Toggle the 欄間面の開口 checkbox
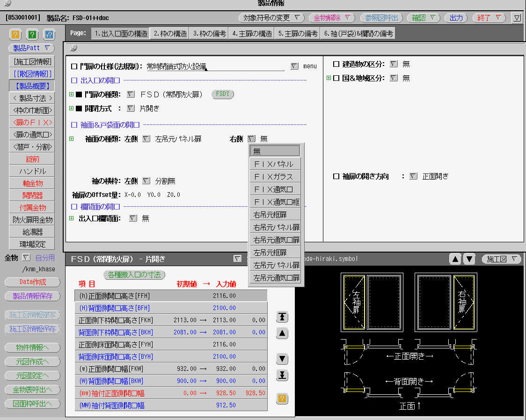This screenshot has height=420, width=526. [74, 207]
